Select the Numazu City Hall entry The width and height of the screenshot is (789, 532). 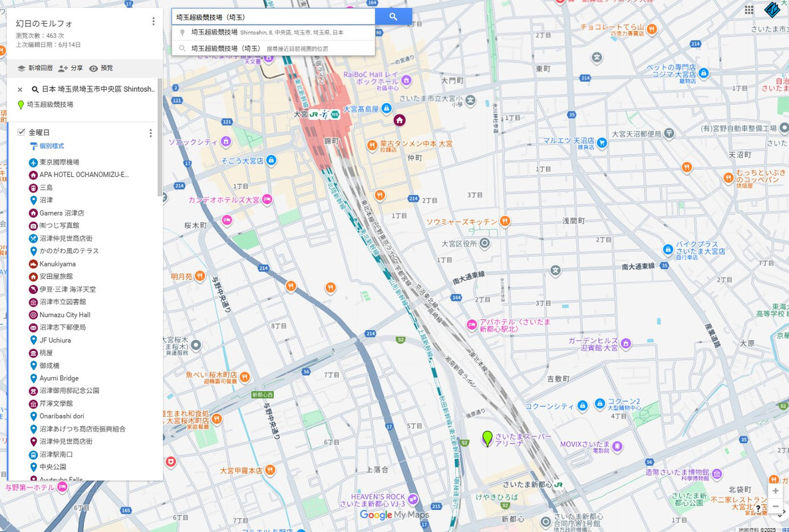[65, 315]
